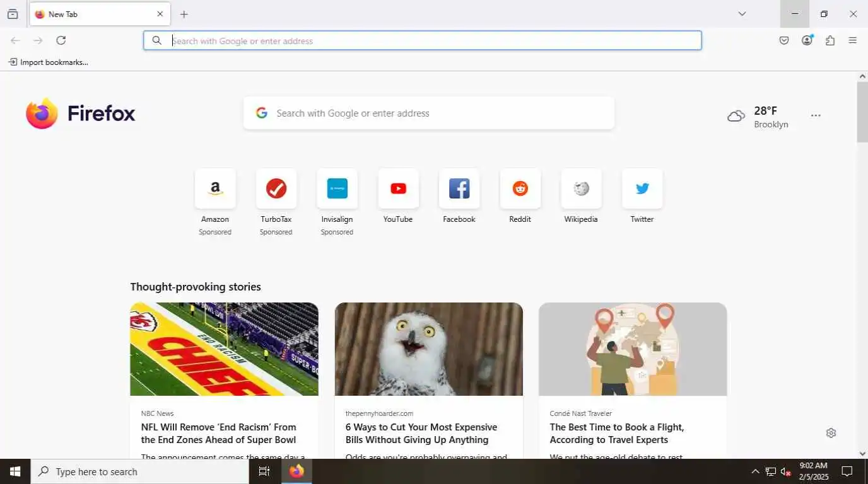Click the Condé Nast Traveler source label
Screen dimensions: 868x484
point(581,413)
